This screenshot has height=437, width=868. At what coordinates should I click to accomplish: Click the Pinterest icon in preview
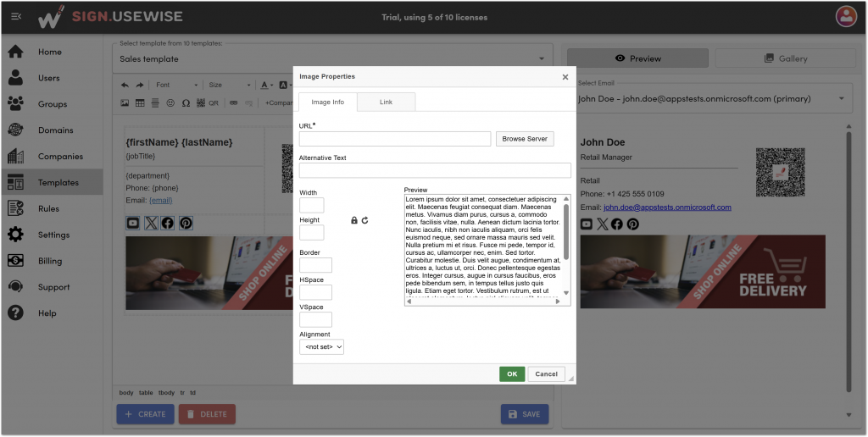pos(632,224)
